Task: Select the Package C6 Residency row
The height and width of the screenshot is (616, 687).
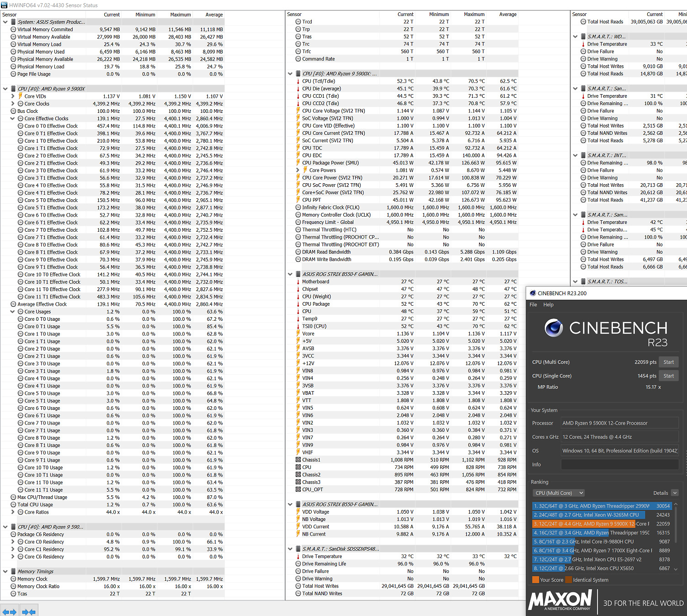Action: [112, 535]
